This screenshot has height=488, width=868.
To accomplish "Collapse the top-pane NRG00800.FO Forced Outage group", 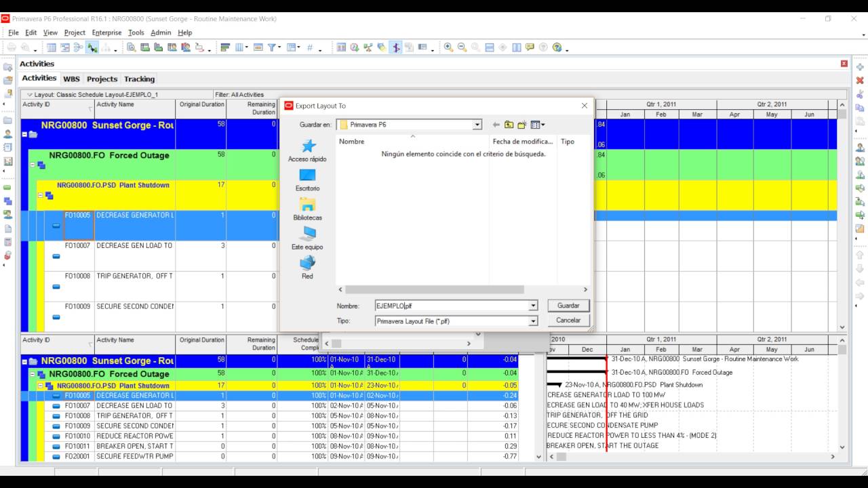I will pyautogui.click(x=33, y=165).
